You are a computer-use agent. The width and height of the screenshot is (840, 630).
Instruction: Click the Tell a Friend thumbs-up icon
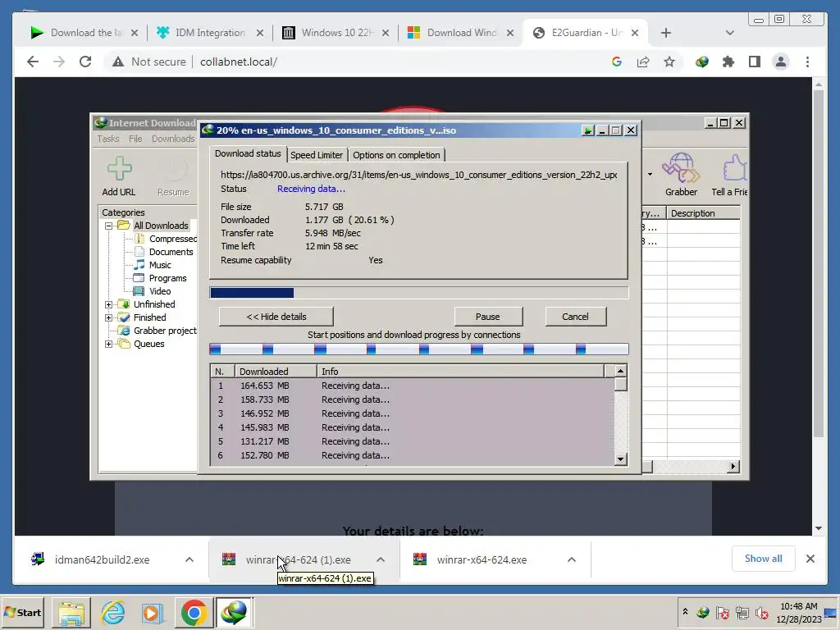pos(735,167)
